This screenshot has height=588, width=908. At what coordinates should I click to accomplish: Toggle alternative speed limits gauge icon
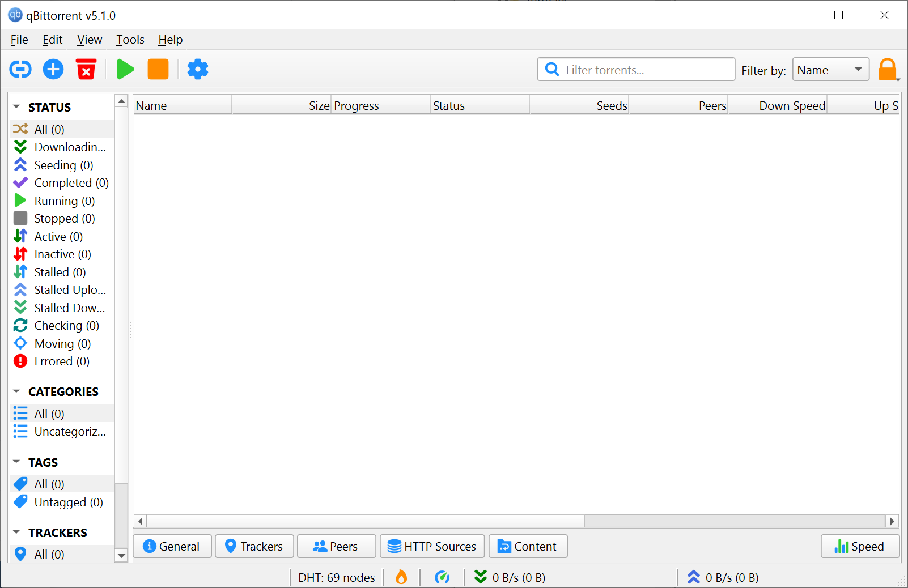pos(442,577)
